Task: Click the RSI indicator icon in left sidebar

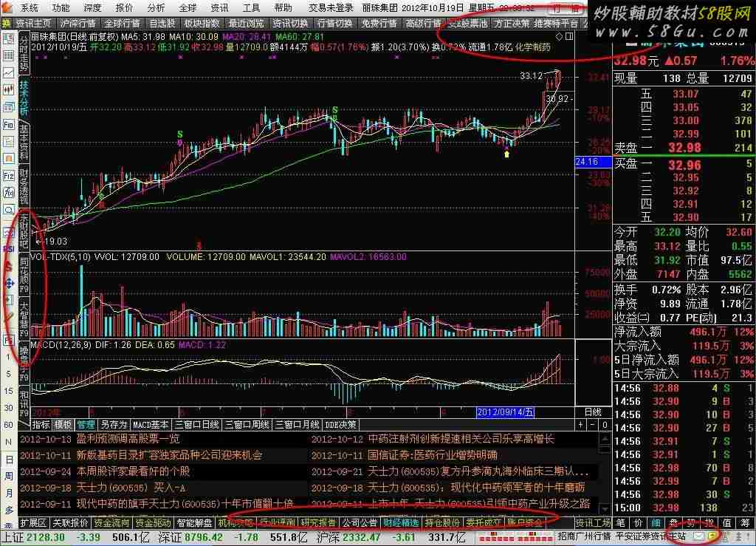Action: coord(9,249)
